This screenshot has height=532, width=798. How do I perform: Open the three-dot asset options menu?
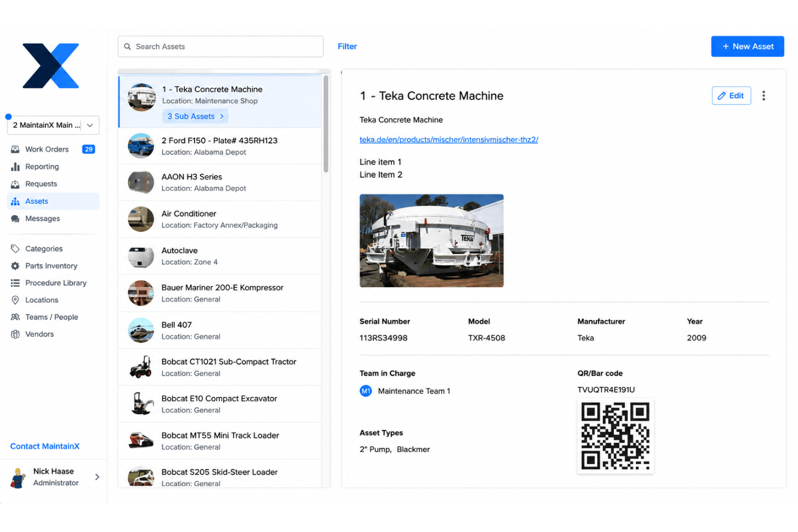[x=763, y=95]
